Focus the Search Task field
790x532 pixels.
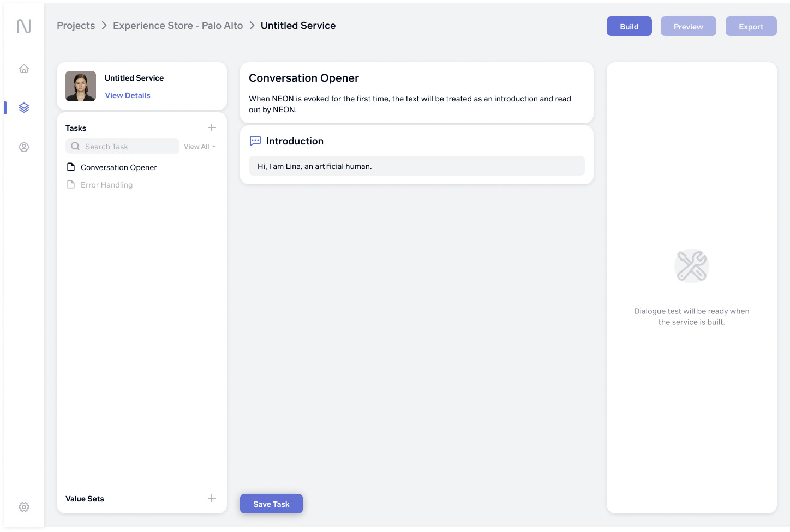point(129,147)
